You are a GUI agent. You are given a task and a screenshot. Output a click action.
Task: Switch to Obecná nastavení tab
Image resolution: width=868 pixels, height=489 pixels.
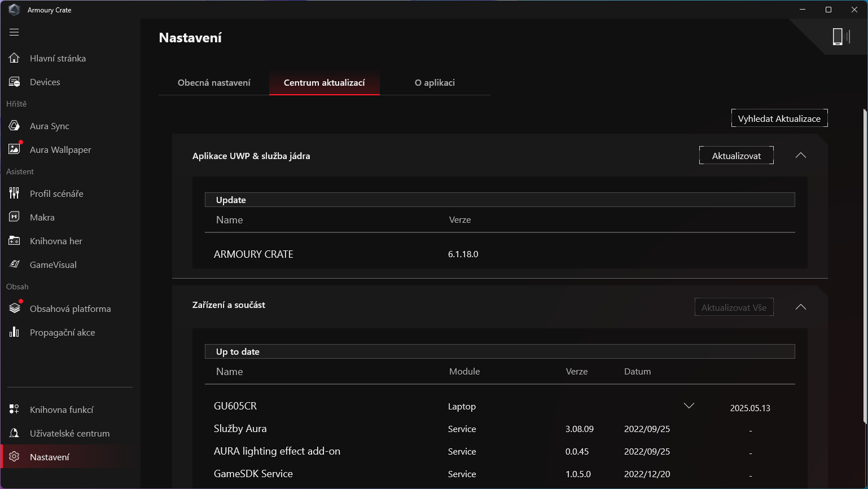(x=214, y=83)
